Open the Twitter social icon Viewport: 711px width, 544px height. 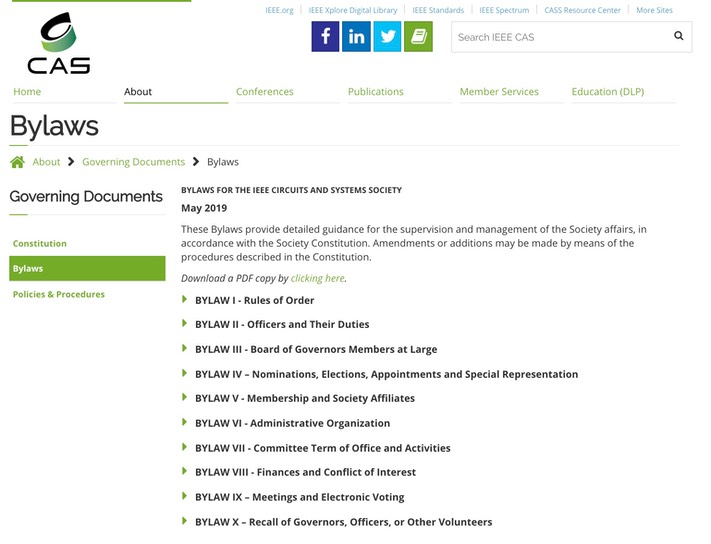coord(387,36)
